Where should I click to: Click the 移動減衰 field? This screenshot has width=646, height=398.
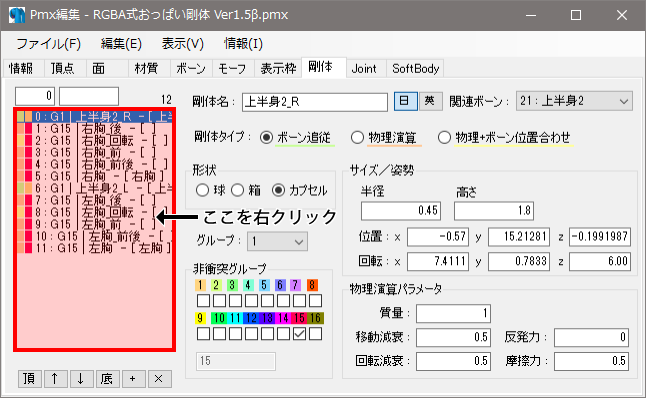[453, 338]
